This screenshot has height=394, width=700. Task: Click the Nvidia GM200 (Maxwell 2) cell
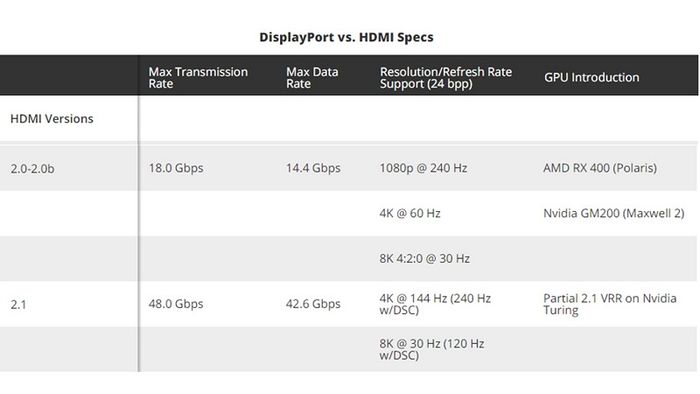[614, 213]
